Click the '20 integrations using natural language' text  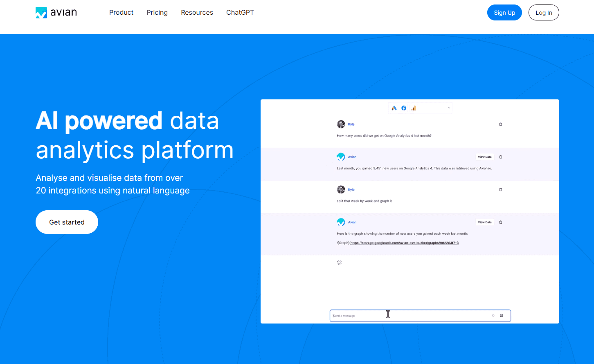point(112,191)
